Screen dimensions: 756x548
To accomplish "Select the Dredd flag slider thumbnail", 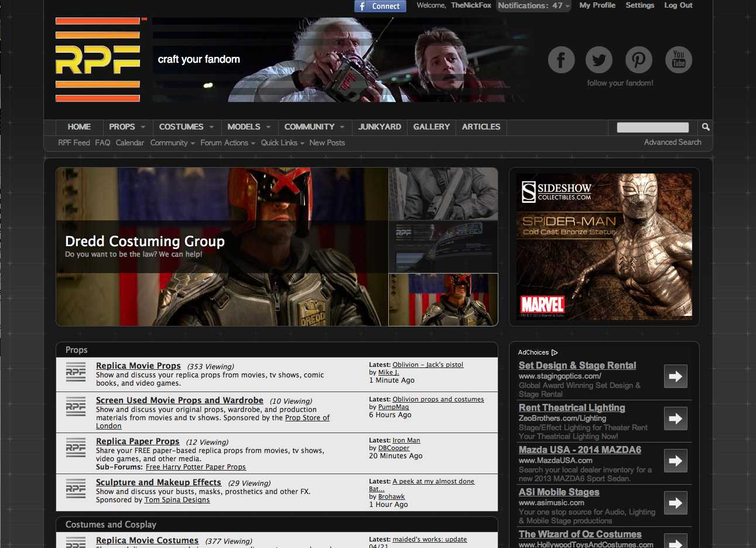I will tap(443, 299).
